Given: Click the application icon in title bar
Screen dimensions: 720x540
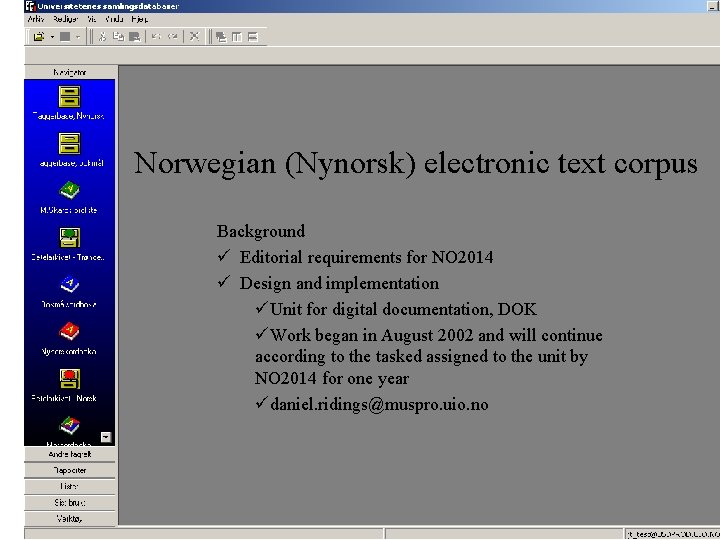Looking at the screenshot, I should (x=30, y=6).
